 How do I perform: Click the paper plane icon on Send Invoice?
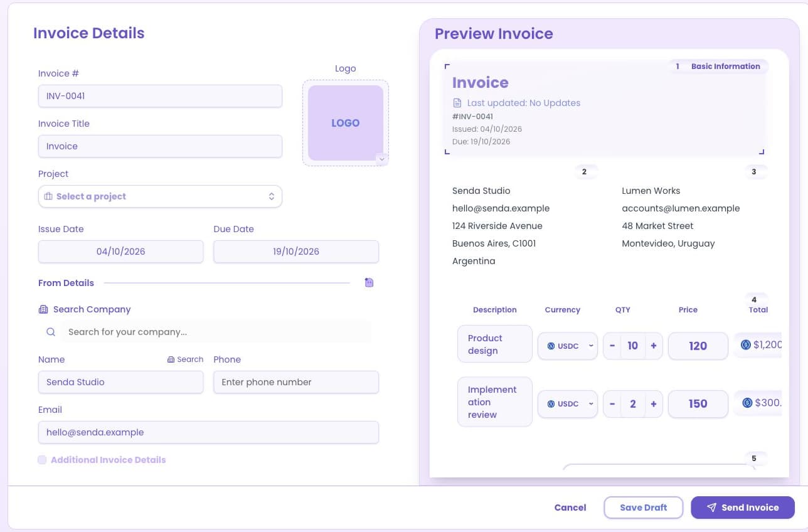(x=711, y=508)
